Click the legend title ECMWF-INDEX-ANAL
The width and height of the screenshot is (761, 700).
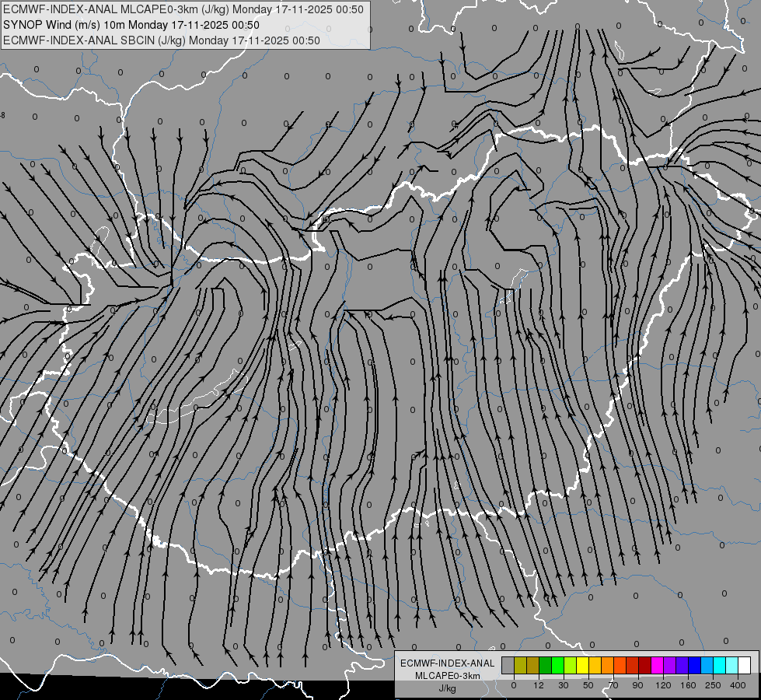(x=448, y=663)
